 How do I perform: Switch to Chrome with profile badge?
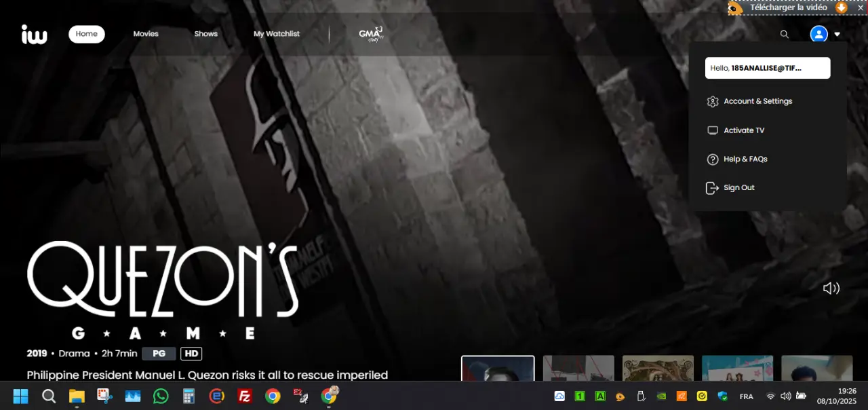(329, 395)
